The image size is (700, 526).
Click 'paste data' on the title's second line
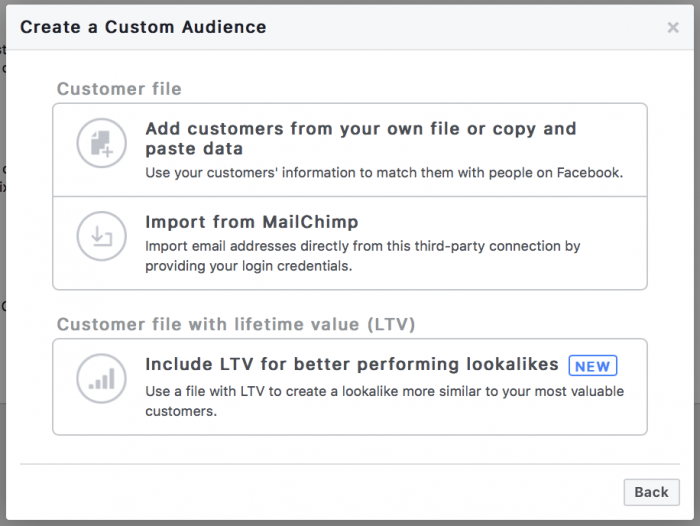[x=194, y=149]
